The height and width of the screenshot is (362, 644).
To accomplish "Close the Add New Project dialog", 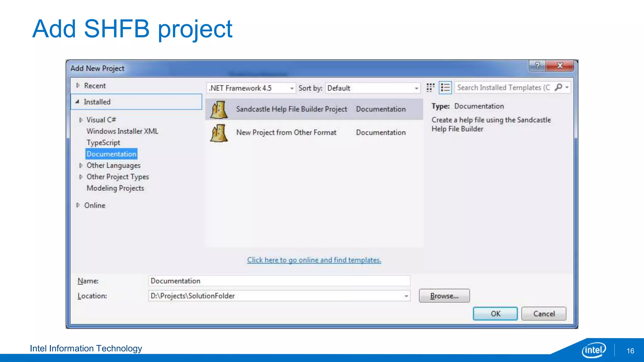I will click(560, 65).
